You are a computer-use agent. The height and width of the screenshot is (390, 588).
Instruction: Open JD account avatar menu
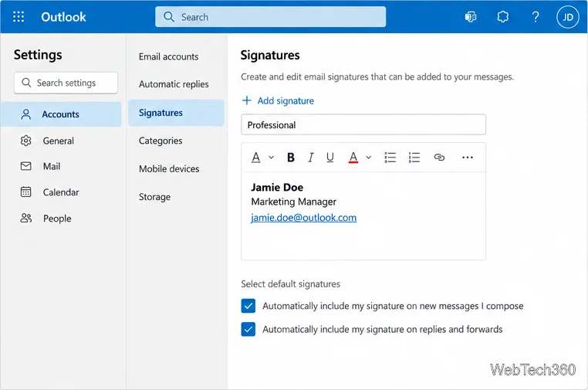[x=568, y=17]
